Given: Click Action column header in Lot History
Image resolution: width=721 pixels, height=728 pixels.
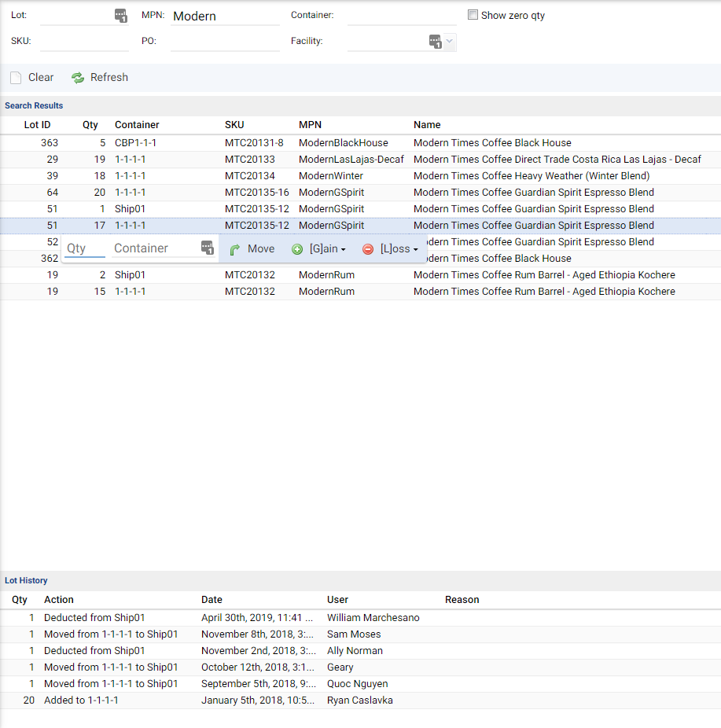Looking at the screenshot, I should tap(58, 600).
